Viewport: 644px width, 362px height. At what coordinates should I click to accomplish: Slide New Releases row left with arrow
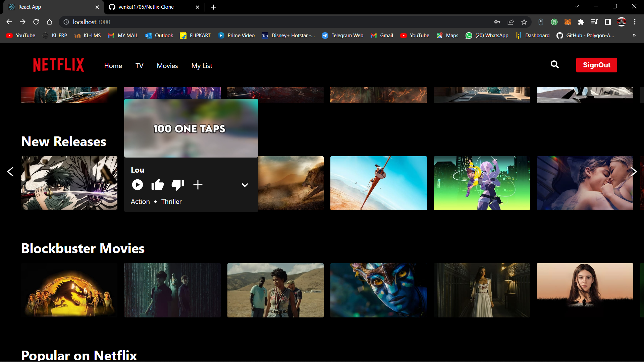click(10, 172)
